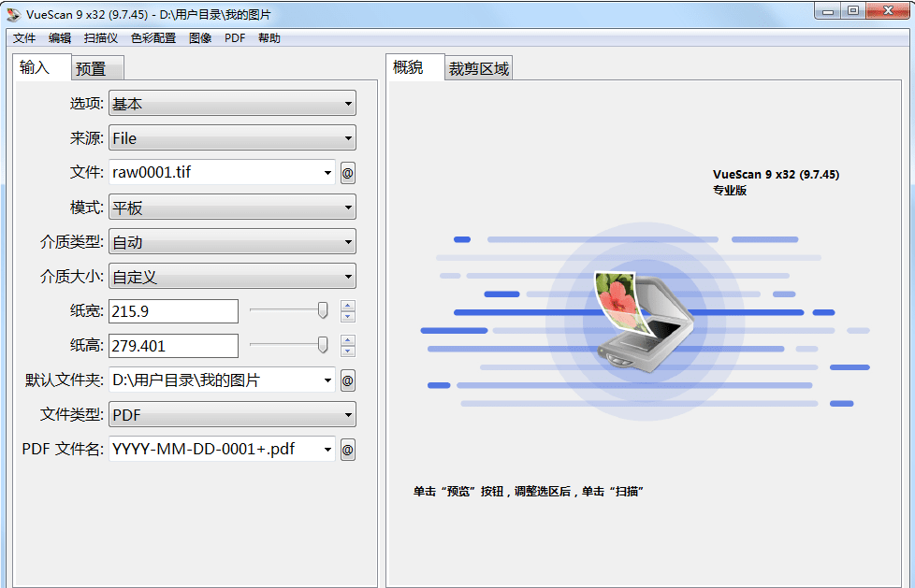The width and height of the screenshot is (915, 588).
Task: Maximize the VueScan window
Action: [853, 11]
